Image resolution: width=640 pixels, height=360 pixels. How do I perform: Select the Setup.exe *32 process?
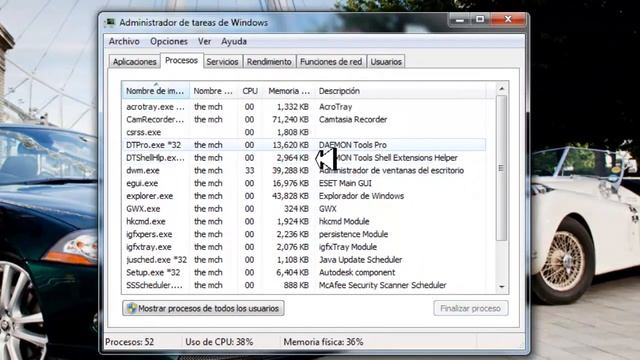(304, 272)
